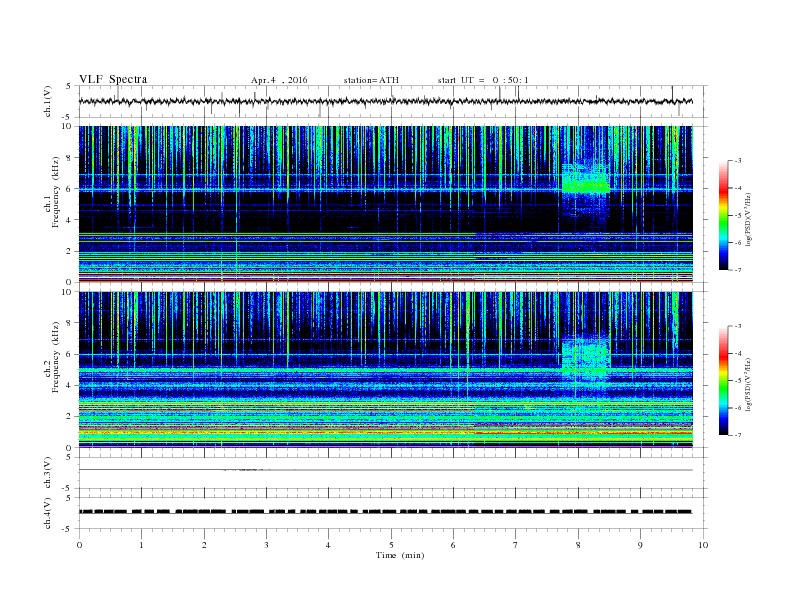Screen dimensions: 792x612
Task: Click the "6" kHz tick of ch.1 spectrogram
Action: [x=70, y=189]
